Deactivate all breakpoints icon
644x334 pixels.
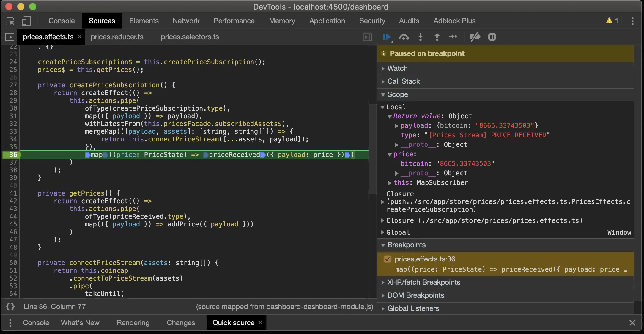click(x=475, y=37)
